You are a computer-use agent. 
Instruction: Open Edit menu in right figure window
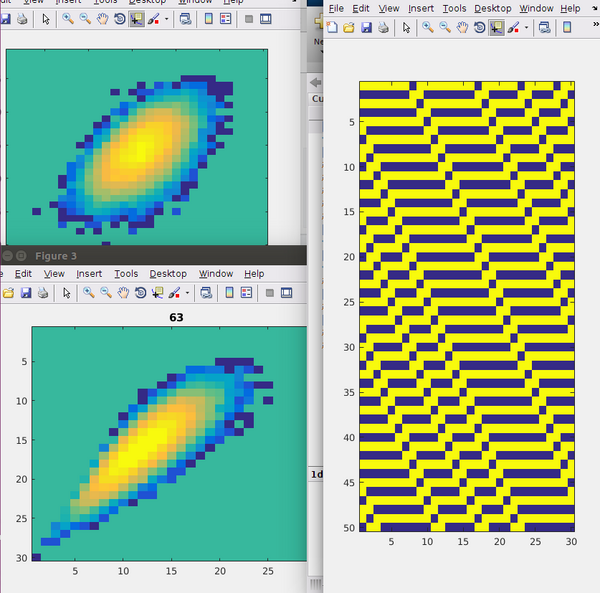point(361,8)
